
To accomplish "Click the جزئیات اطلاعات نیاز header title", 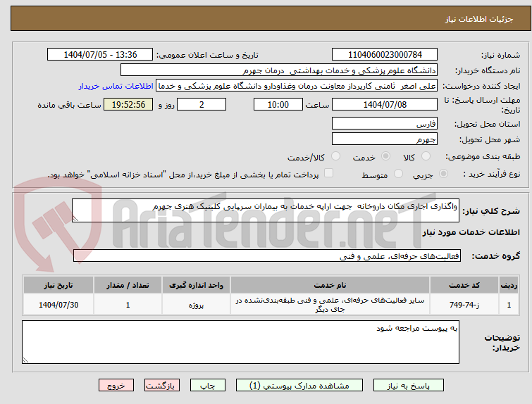I will coord(478,19).
